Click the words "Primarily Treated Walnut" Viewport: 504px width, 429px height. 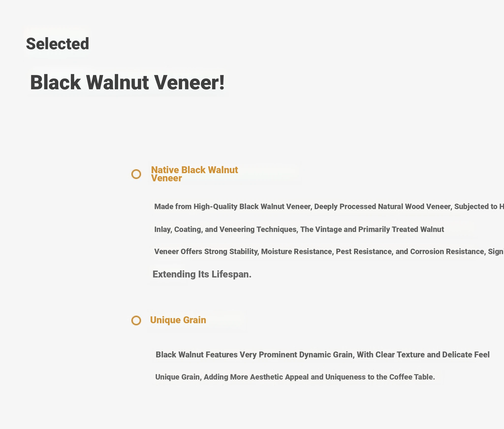click(x=401, y=230)
